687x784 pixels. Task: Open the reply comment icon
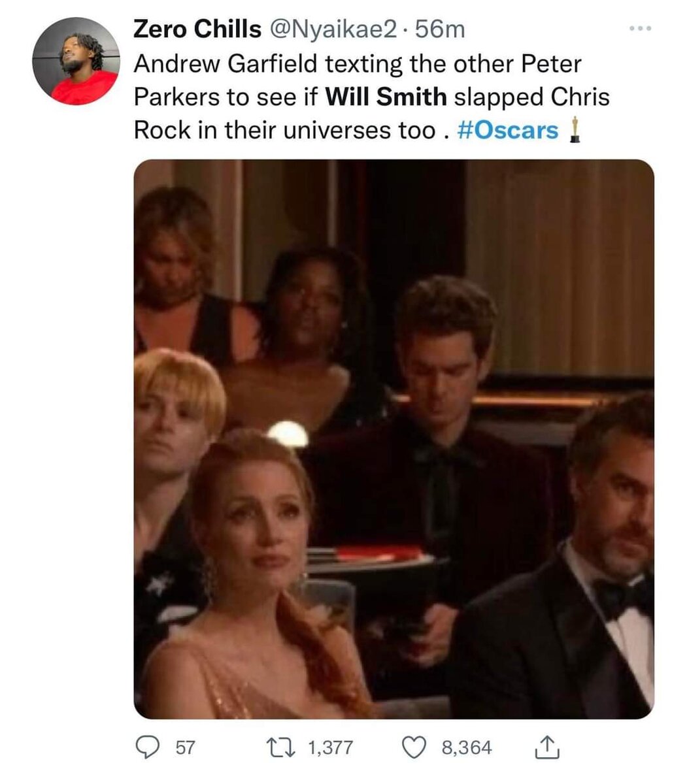pyautogui.click(x=148, y=747)
